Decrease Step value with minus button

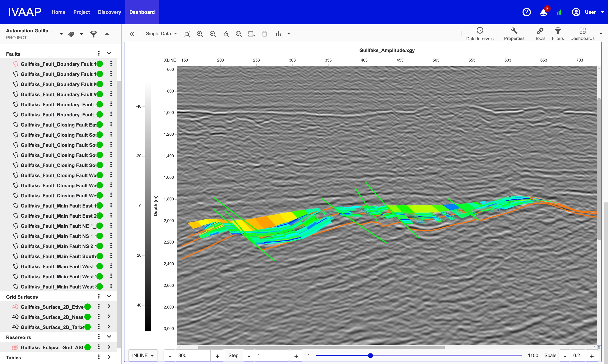tap(249, 356)
